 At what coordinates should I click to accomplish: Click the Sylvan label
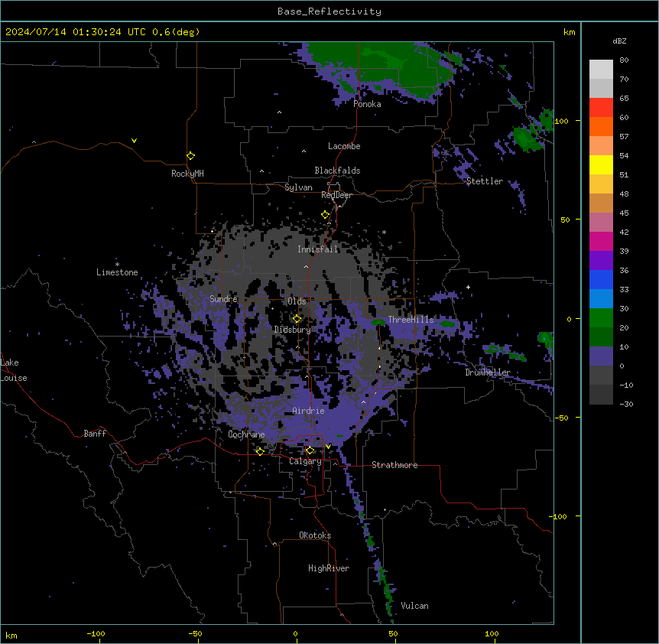click(x=298, y=187)
